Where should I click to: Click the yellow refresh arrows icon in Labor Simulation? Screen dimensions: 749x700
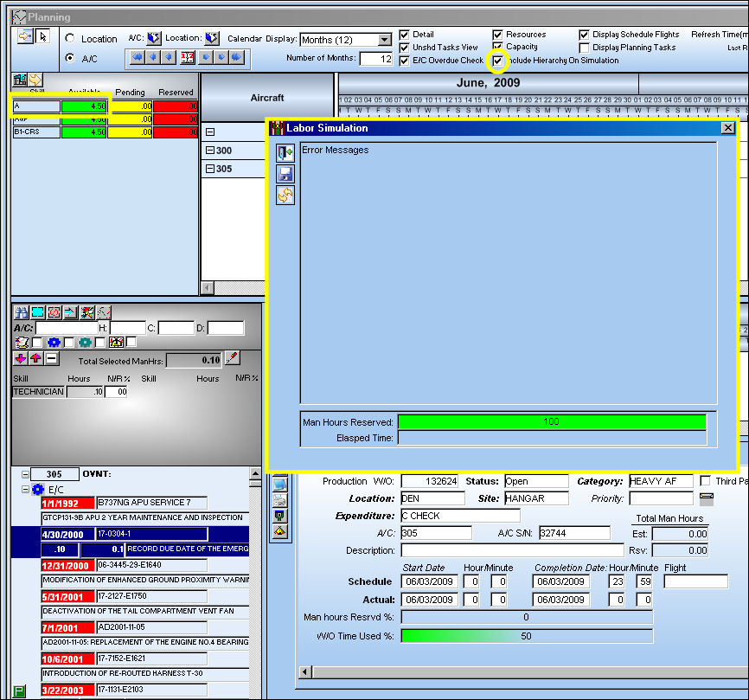[x=285, y=196]
